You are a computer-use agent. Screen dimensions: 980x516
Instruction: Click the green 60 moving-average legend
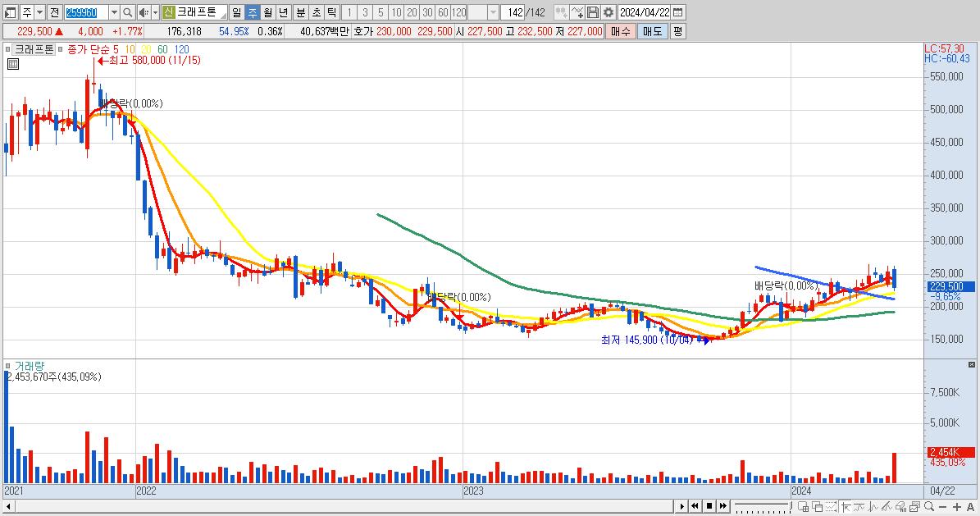point(162,49)
